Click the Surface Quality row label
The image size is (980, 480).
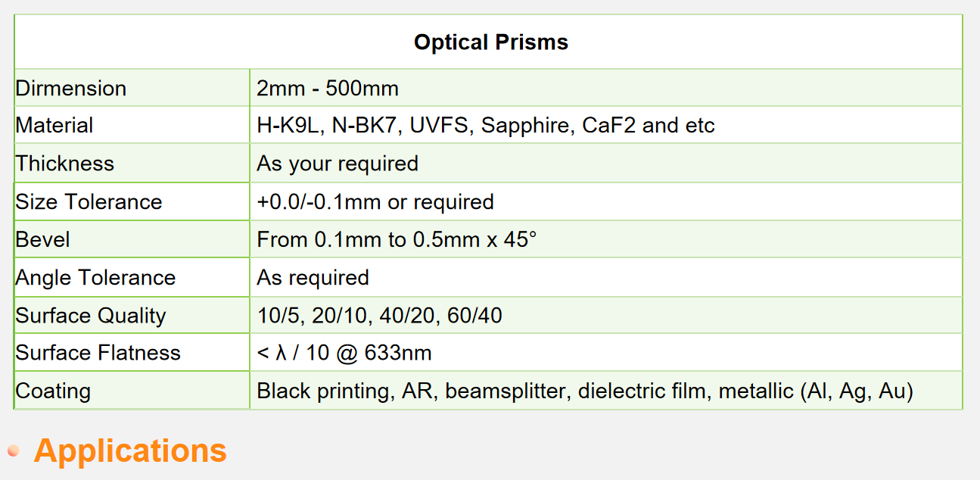91,316
